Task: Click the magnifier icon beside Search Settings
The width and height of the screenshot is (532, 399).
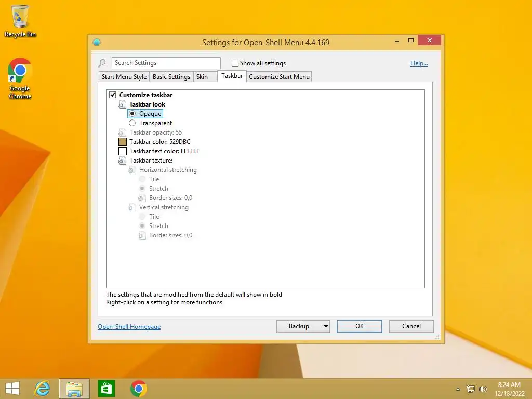Action: click(102, 63)
